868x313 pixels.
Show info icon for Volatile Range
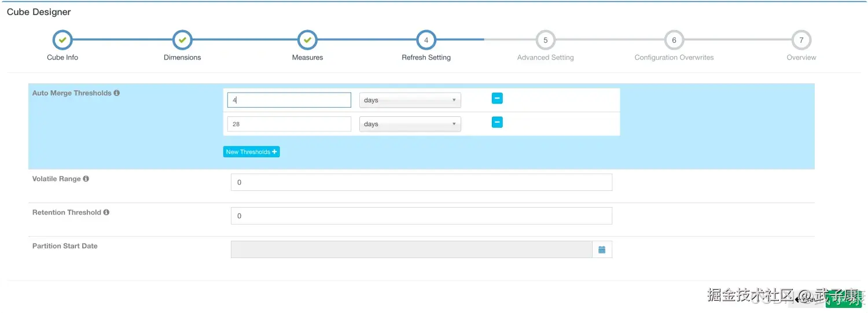point(86,179)
